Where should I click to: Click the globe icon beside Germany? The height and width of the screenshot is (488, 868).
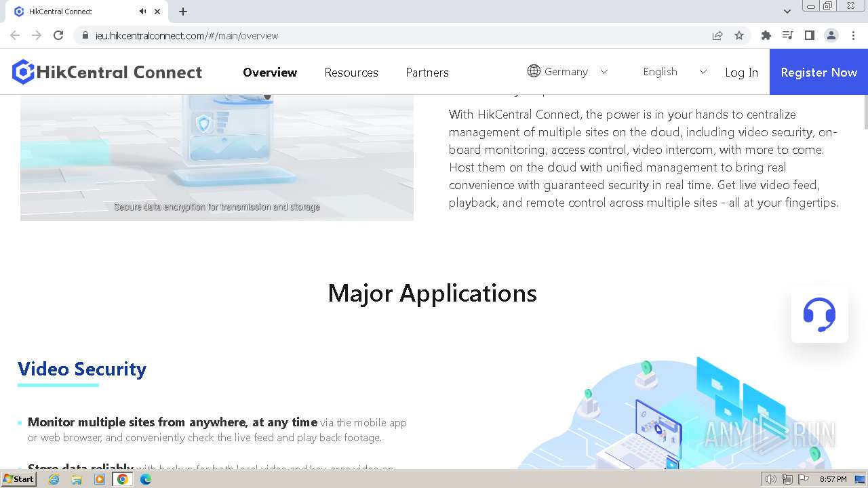(534, 71)
